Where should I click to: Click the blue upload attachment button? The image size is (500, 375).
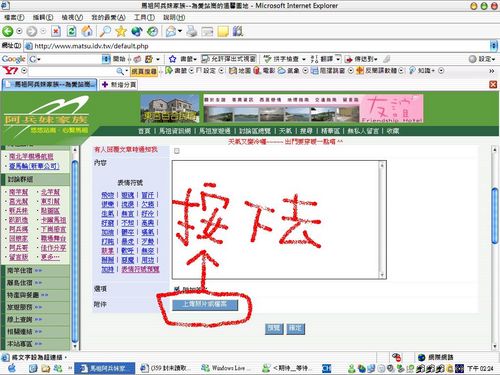pyautogui.click(x=205, y=305)
